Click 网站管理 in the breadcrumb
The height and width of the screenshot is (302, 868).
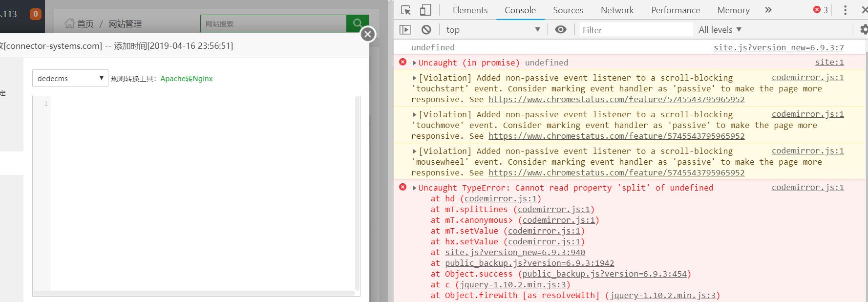[x=125, y=24]
